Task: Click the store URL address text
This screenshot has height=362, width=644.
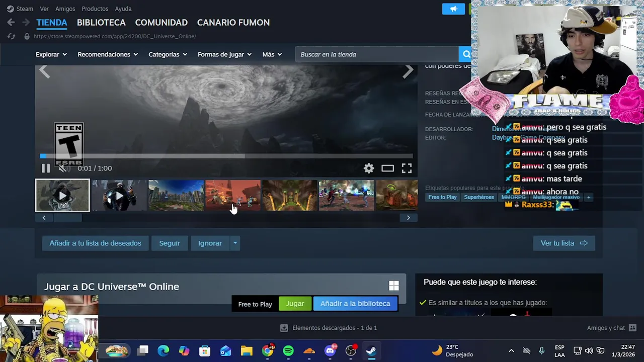Action: [x=115, y=36]
